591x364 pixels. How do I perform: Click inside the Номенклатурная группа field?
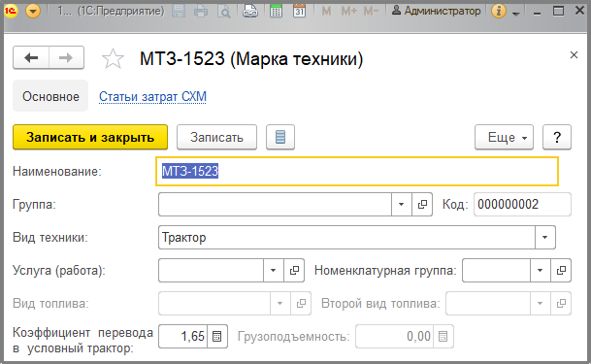tap(496, 270)
